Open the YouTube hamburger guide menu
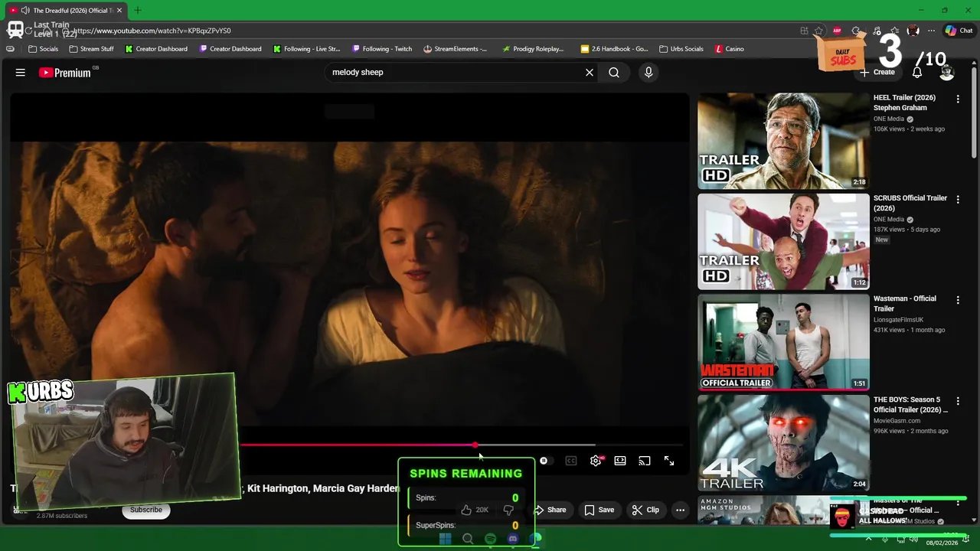Viewport: 980px width, 551px height. click(21, 73)
